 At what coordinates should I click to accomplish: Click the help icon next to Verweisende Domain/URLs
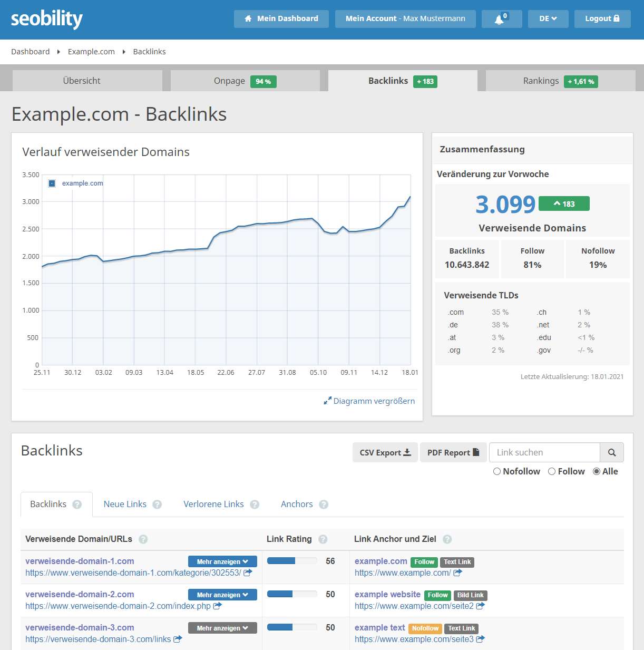(x=143, y=539)
